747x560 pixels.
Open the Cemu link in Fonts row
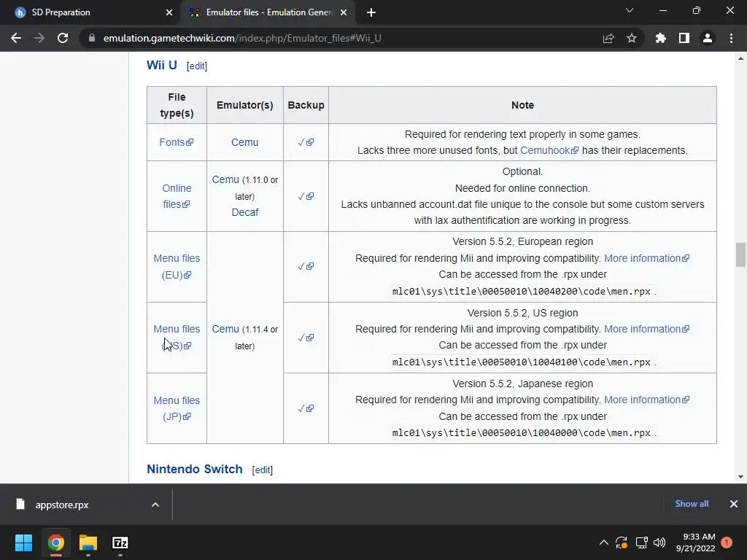click(245, 142)
